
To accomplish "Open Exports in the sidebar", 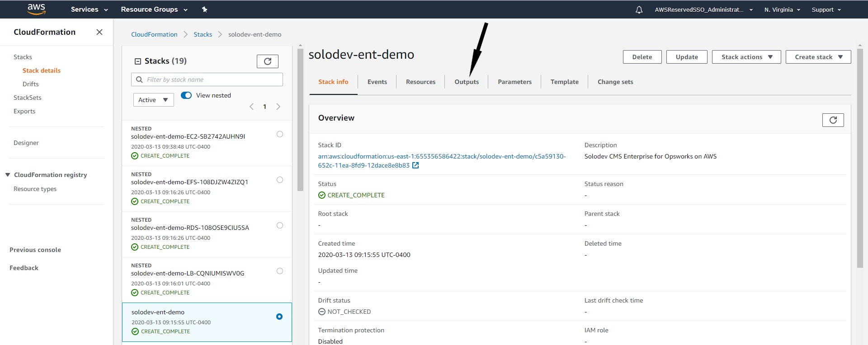I will tap(24, 111).
